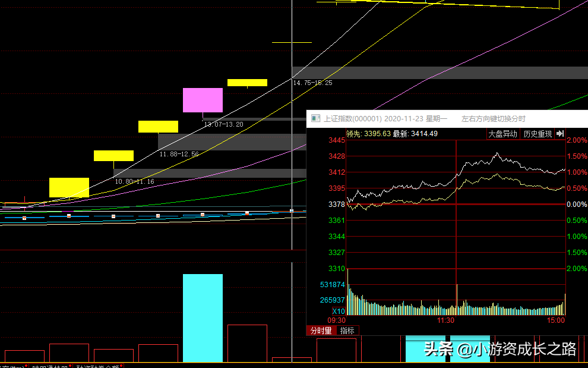Viewport: 588px width, 368px height.
Task: Click 最新: 3414.49 value
Action: [415, 134]
